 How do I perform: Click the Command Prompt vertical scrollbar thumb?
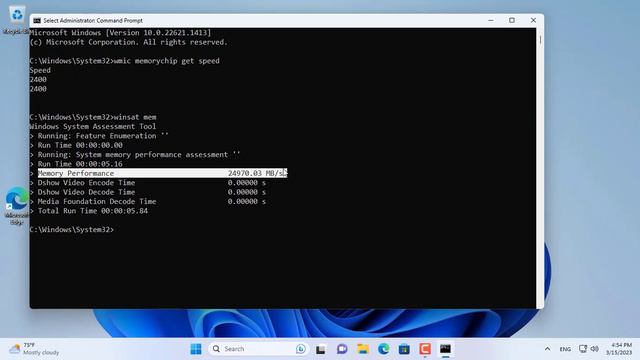pyautogui.click(x=540, y=40)
